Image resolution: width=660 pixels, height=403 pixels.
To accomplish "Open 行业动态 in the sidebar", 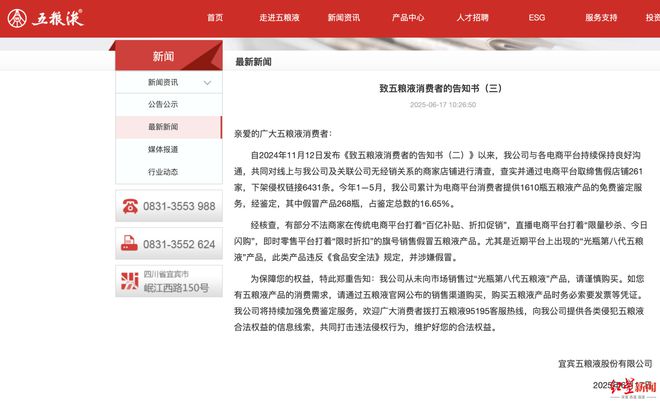I will point(163,171).
